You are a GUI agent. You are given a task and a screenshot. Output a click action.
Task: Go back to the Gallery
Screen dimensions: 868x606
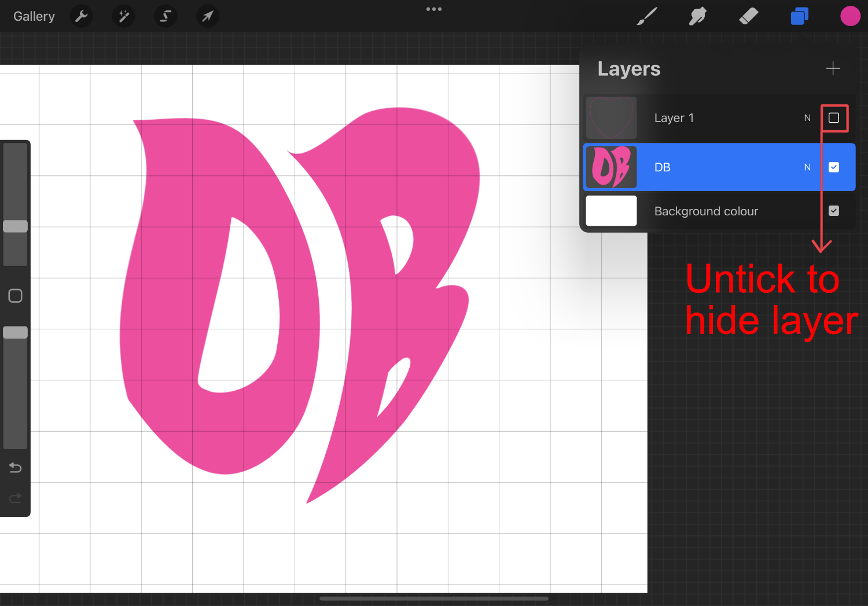(34, 16)
